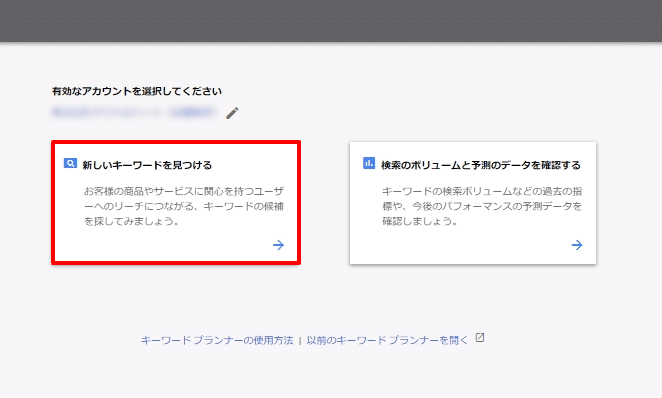
Task: Click the pencil edit account icon
Action: tap(232, 113)
